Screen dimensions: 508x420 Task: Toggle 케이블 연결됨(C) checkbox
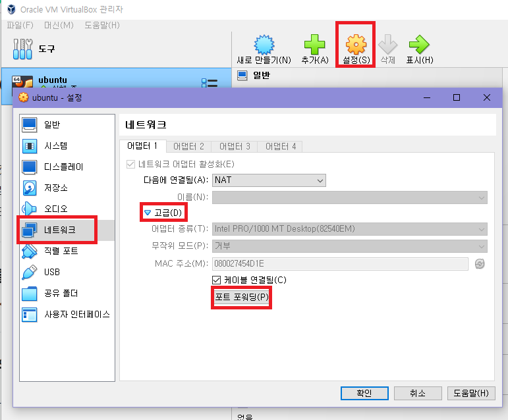coord(216,280)
